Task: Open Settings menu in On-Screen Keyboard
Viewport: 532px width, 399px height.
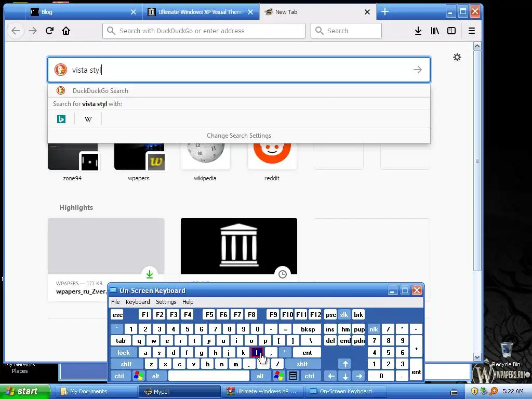Action: click(166, 302)
